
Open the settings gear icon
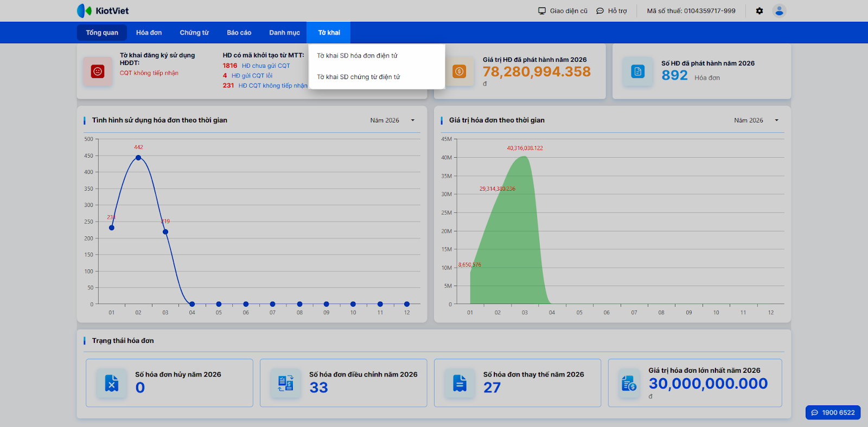tap(759, 11)
